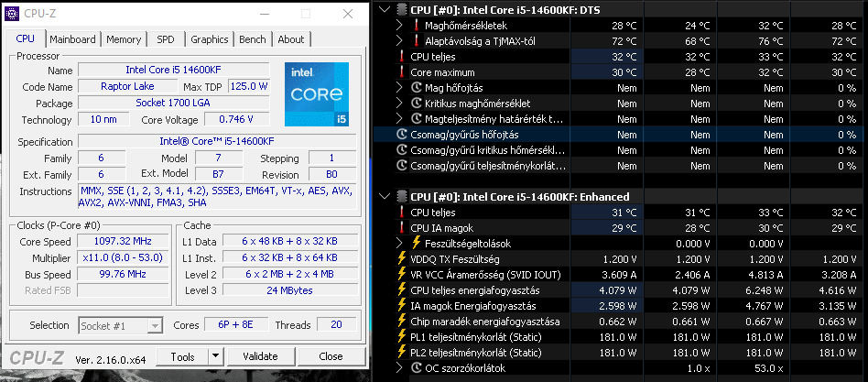Select the CPU tab in CPU-Z
This screenshot has width=868, height=382.
click(26, 38)
